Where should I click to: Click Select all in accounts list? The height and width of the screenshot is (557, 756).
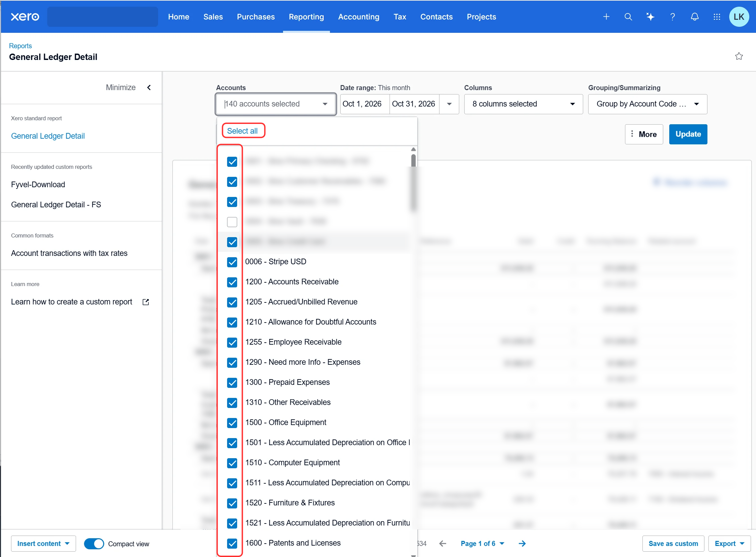pyautogui.click(x=242, y=131)
